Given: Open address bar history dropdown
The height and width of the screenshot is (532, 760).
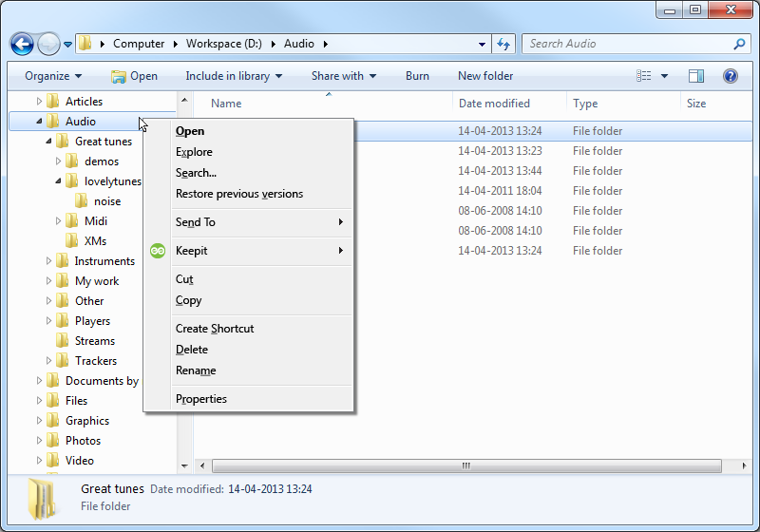Looking at the screenshot, I should 482,44.
